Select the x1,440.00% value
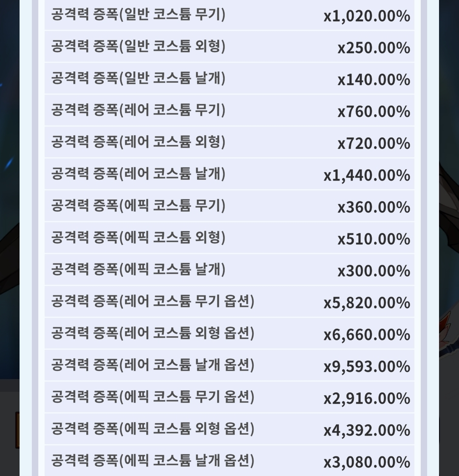Viewport: 459px width, 476px height. point(367,175)
